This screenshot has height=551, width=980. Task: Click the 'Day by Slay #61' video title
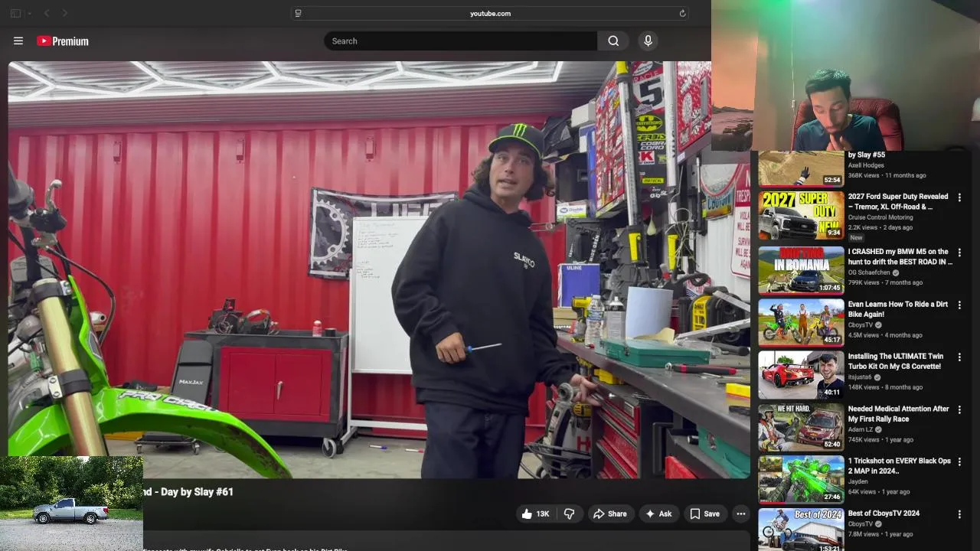tap(188, 492)
